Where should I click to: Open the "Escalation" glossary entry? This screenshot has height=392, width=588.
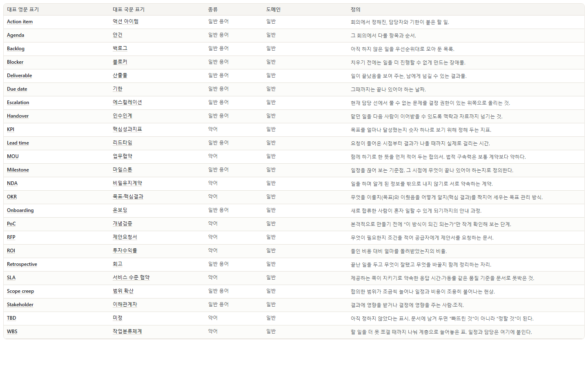click(x=18, y=102)
